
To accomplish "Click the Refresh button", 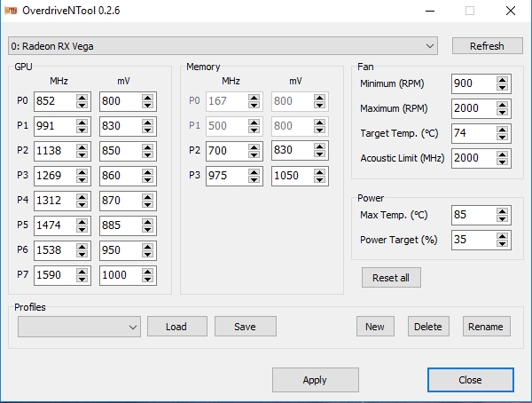I will click(x=487, y=46).
